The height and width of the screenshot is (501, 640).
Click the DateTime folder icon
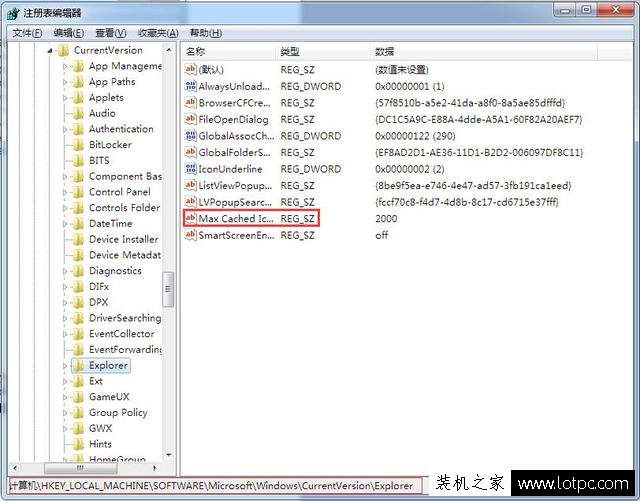coord(78,224)
